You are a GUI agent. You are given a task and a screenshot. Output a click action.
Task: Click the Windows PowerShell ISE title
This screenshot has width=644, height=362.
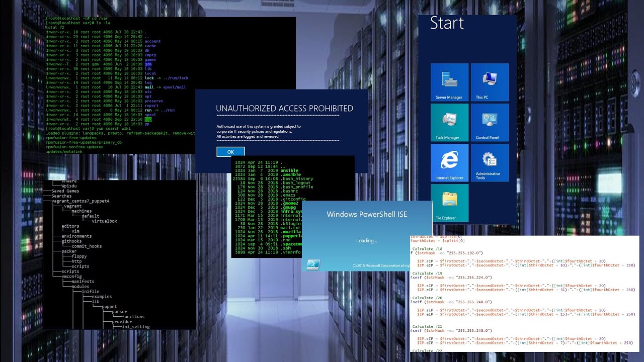pos(367,214)
